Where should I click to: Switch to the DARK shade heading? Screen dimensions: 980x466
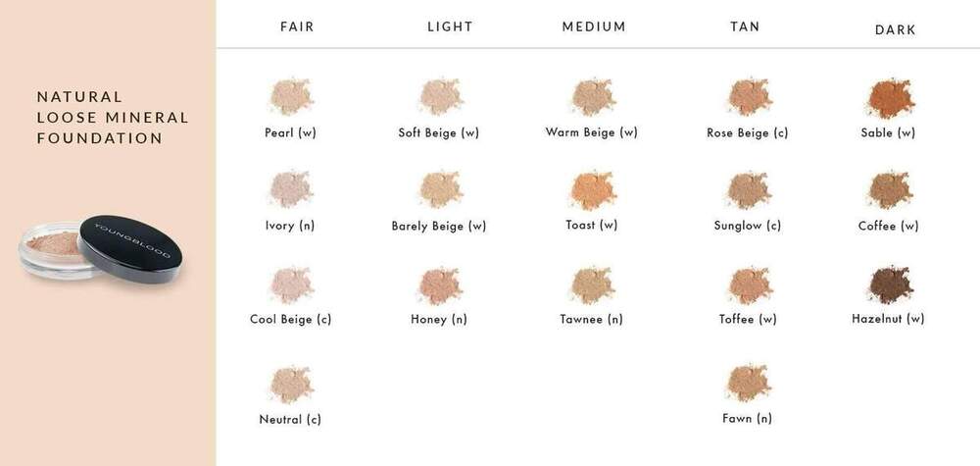[895, 30]
